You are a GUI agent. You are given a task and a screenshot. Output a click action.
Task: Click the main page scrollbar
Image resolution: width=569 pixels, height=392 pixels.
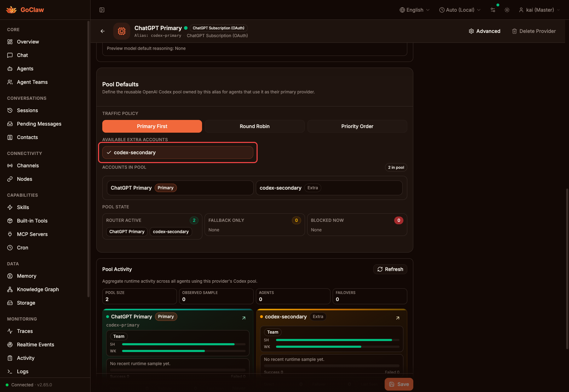click(567, 269)
